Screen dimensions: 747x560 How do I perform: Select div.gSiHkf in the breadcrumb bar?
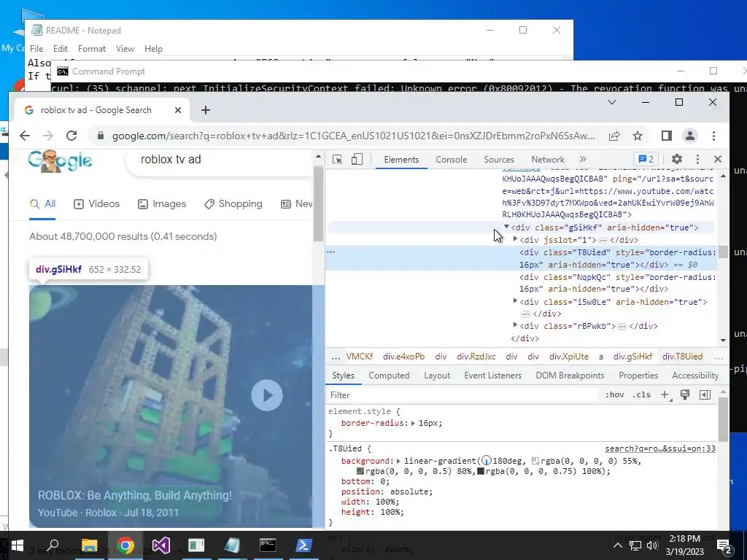coord(632,356)
